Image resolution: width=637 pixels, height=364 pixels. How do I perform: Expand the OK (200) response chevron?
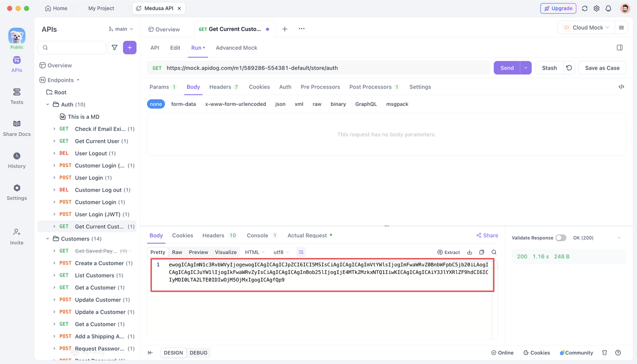point(619,238)
